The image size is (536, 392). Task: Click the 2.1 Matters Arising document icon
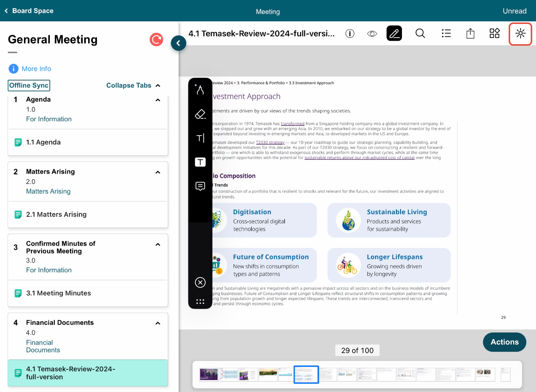(x=18, y=215)
